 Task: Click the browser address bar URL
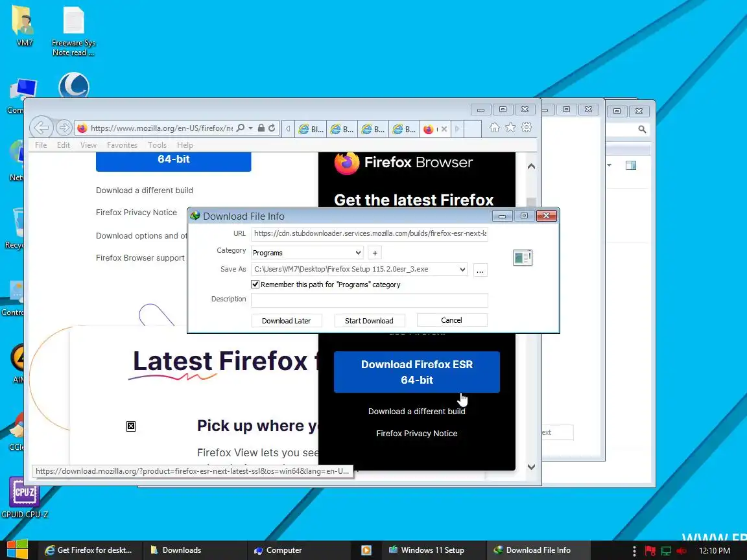(161, 128)
